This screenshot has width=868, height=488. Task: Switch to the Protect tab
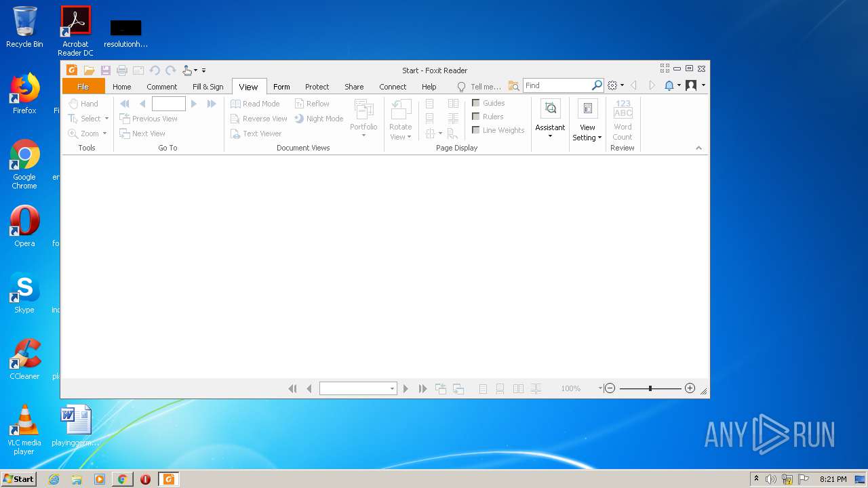tap(317, 87)
